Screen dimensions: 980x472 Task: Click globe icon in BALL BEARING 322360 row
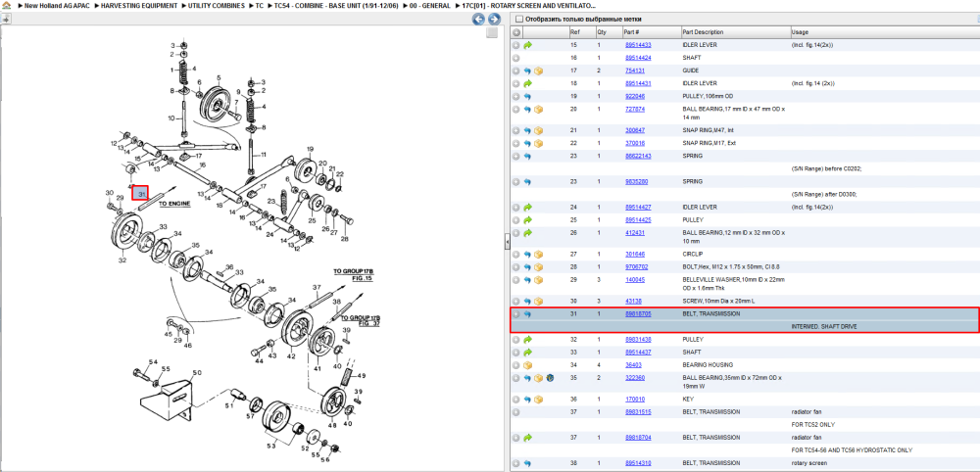tap(550, 378)
